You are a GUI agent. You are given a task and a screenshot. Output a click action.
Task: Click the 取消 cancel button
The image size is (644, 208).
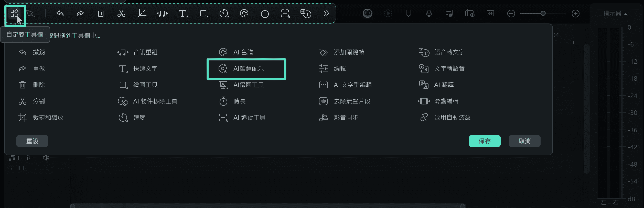[x=524, y=141]
